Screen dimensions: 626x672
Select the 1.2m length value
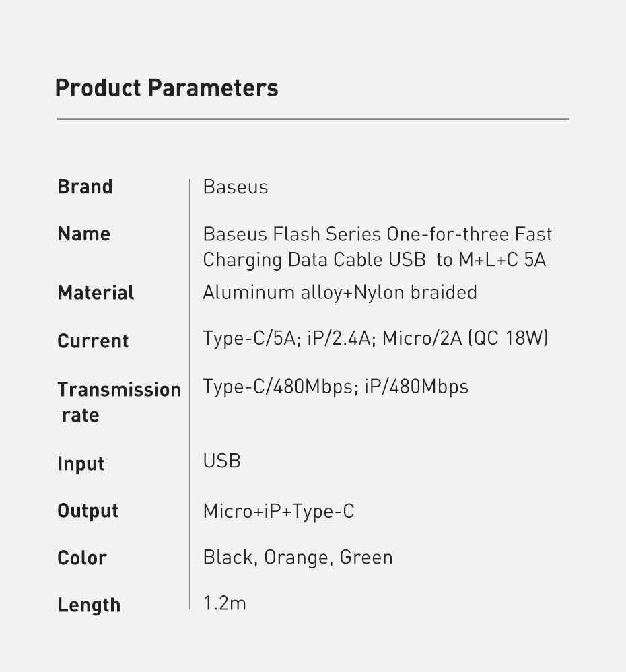click(x=225, y=603)
